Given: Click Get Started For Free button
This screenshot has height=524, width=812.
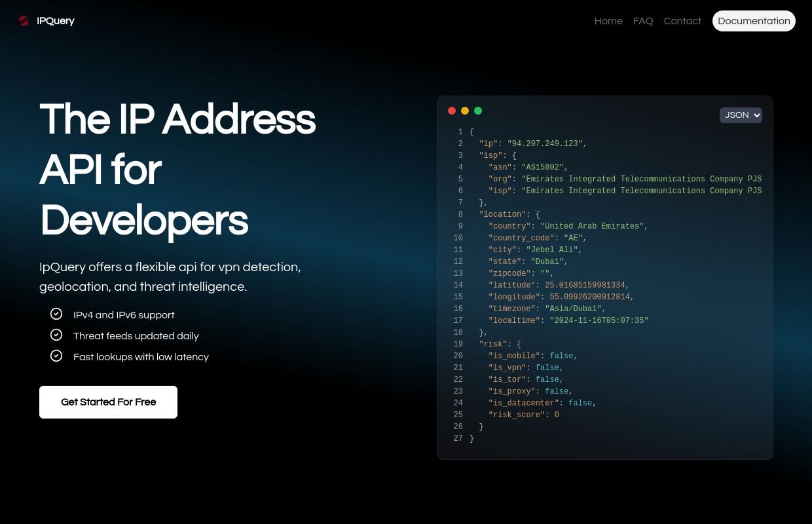Looking at the screenshot, I should coord(108,402).
